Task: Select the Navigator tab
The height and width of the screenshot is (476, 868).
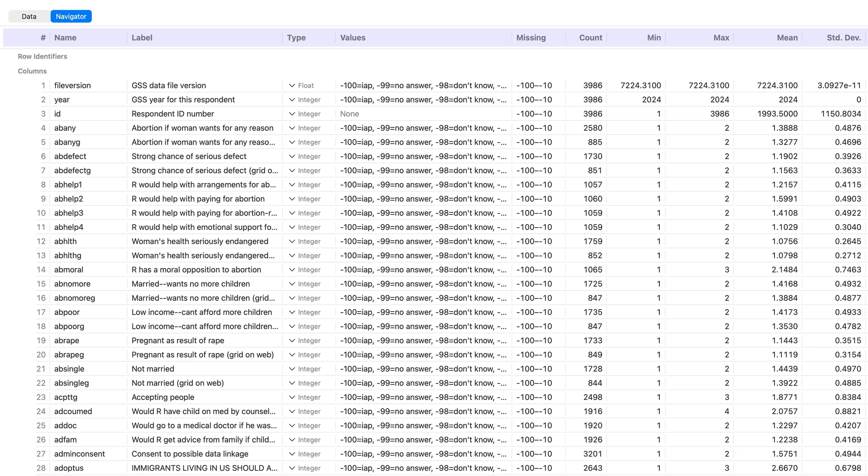Action: click(x=71, y=16)
